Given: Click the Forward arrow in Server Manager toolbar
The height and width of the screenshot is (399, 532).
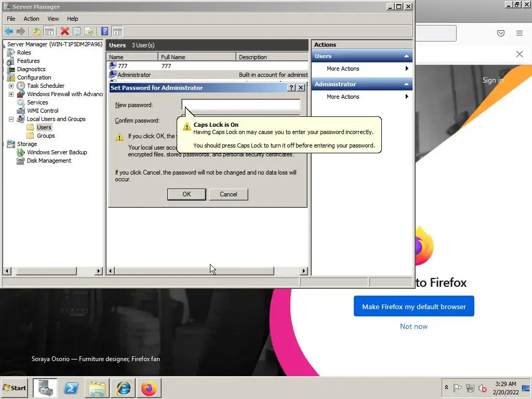Looking at the screenshot, I should [x=21, y=32].
